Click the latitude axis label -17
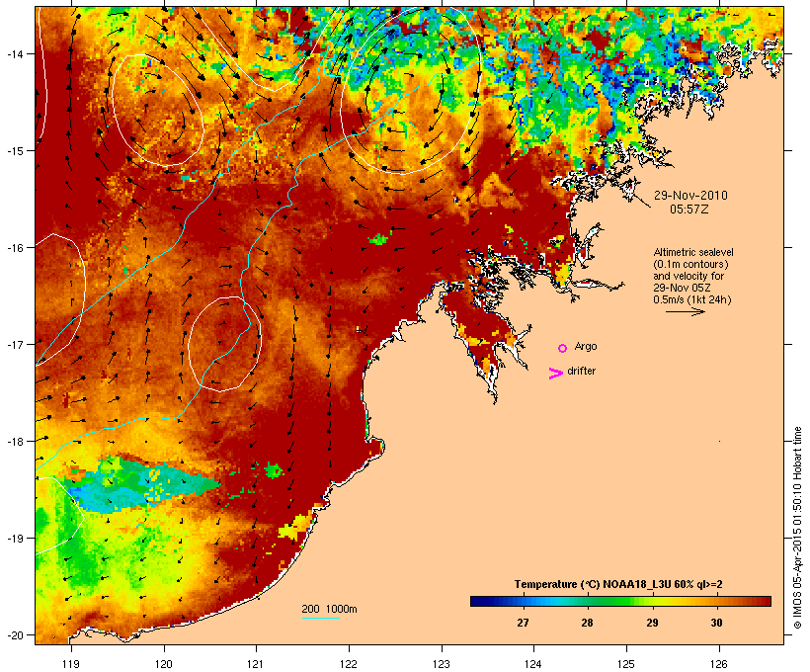This screenshot has height=672, width=810. 14,344
